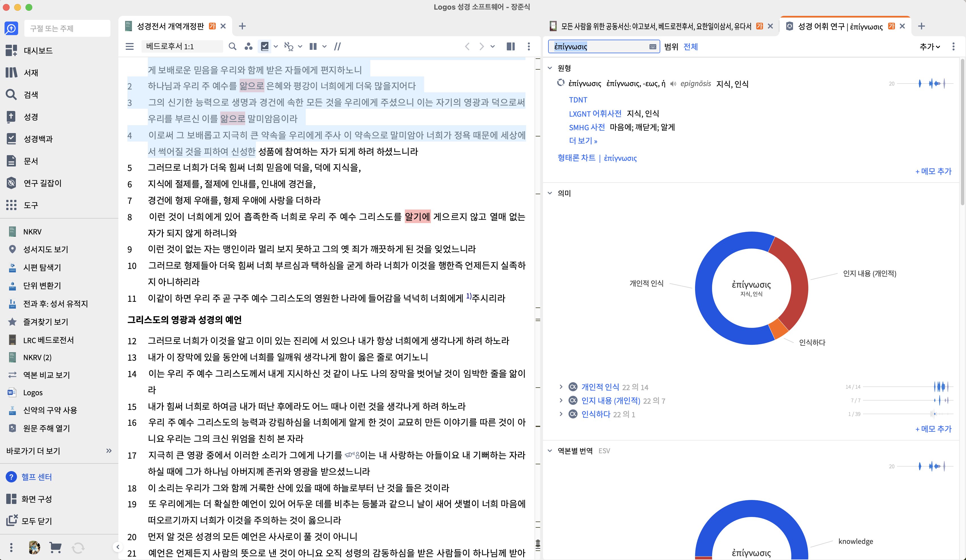Click the Bible panel inline search magnifier
Viewport: 966px width, 560px height.
tap(232, 46)
